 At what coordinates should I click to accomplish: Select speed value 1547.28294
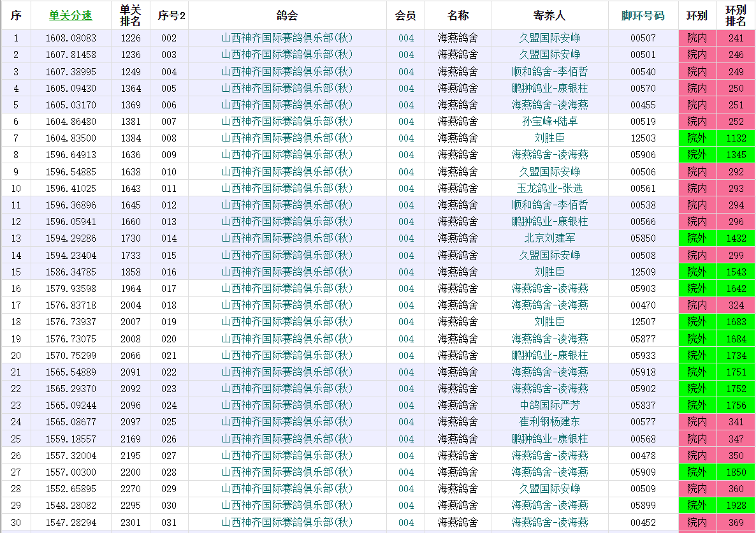[71, 522]
